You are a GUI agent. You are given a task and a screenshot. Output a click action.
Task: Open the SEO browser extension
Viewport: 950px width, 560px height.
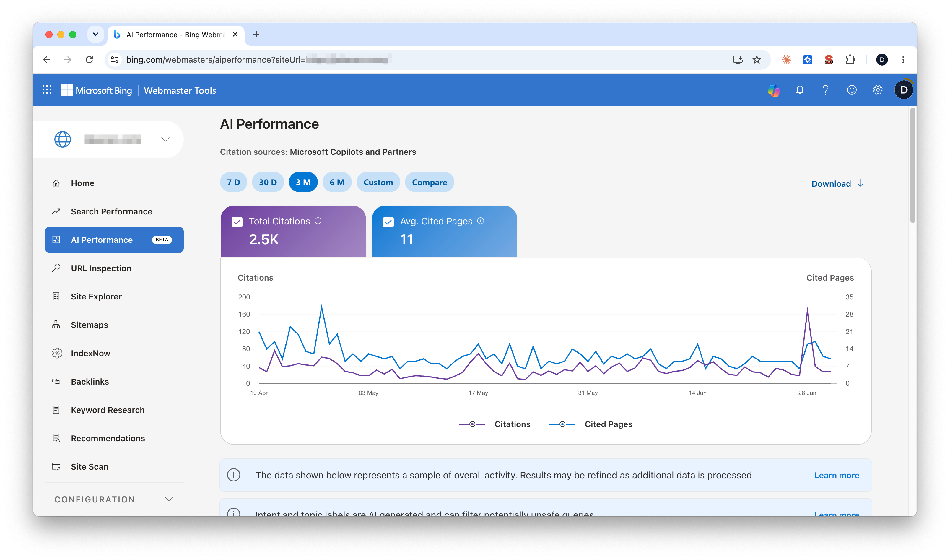(829, 60)
